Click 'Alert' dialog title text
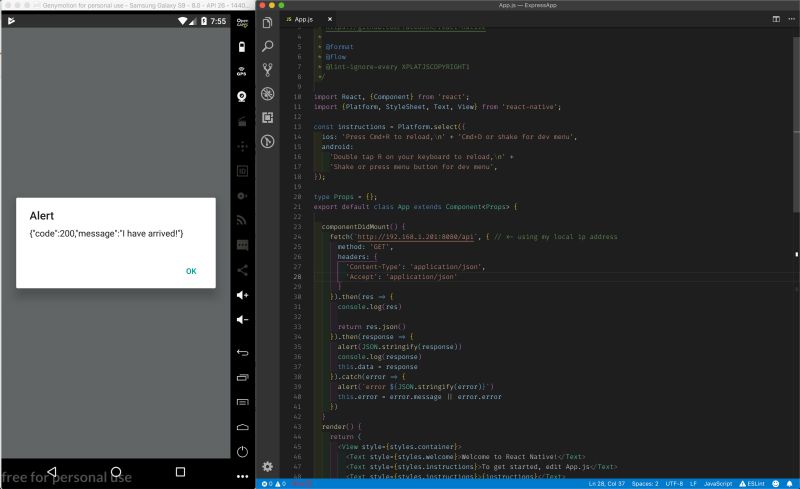Viewport: 800px width, 489px height. (x=42, y=216)
